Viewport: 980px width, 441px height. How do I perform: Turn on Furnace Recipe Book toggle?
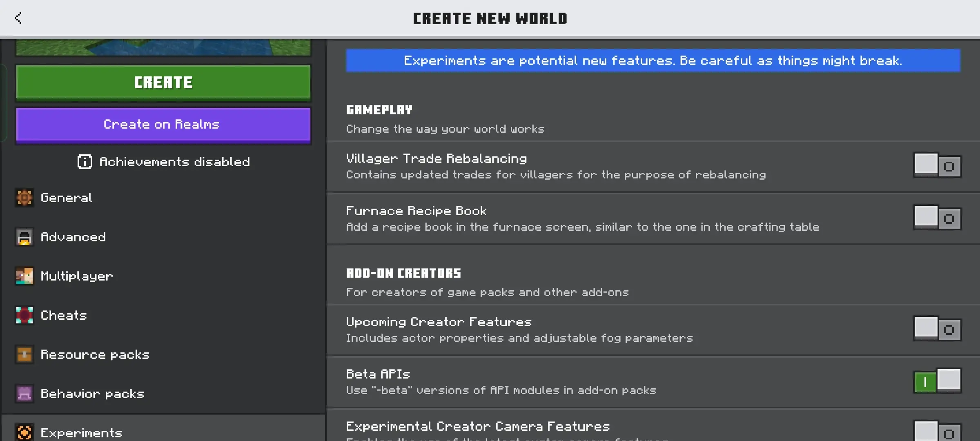point(937,218)
